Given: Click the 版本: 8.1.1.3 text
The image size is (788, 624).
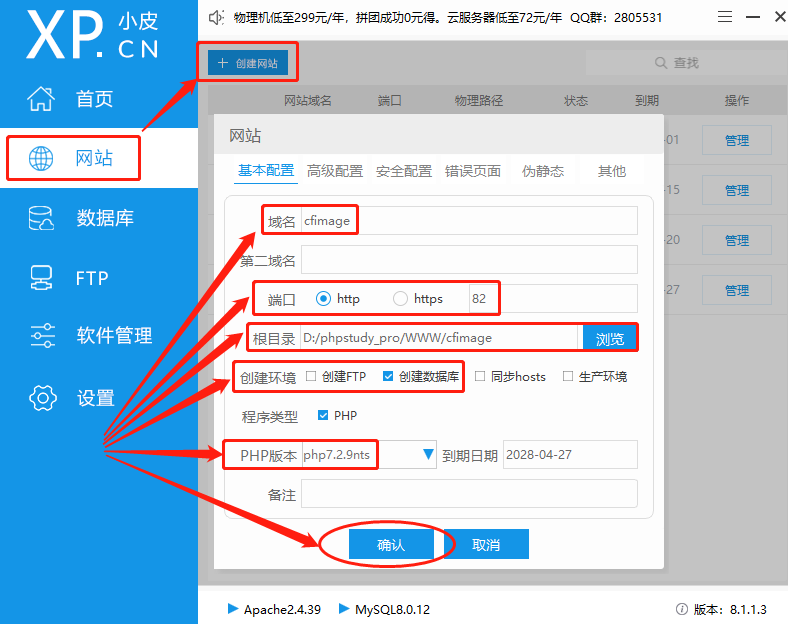Looking at the screenshot, I should point(730,609).
